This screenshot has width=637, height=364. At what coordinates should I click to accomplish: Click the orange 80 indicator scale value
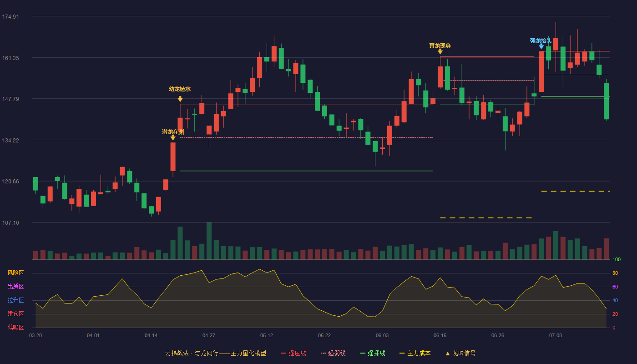[x=615, y=273]
